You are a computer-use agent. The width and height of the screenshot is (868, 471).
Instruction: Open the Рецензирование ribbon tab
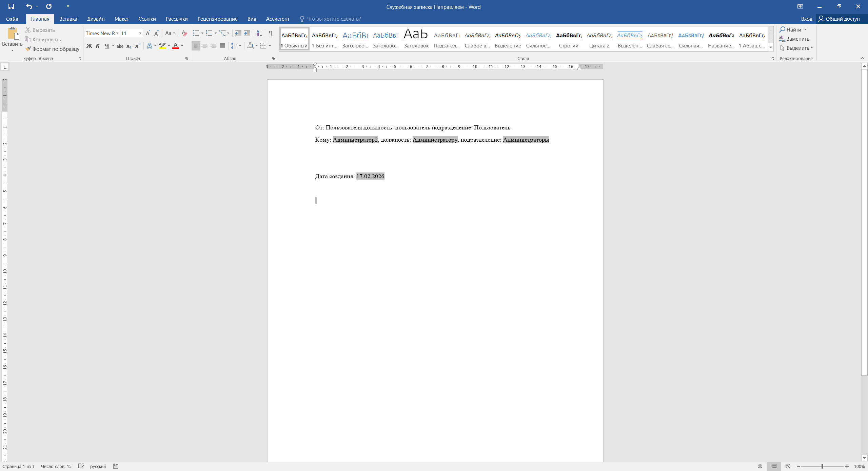click(217, 19)
